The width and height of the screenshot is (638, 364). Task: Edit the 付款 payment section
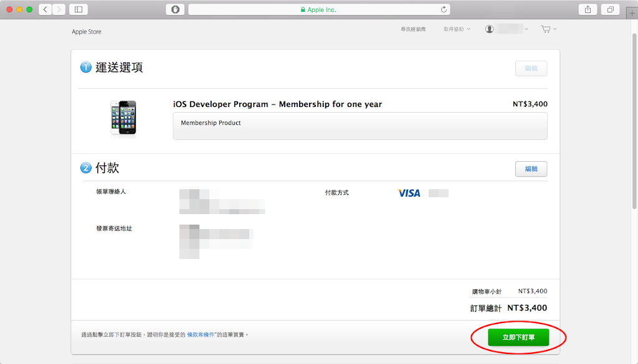531,169
